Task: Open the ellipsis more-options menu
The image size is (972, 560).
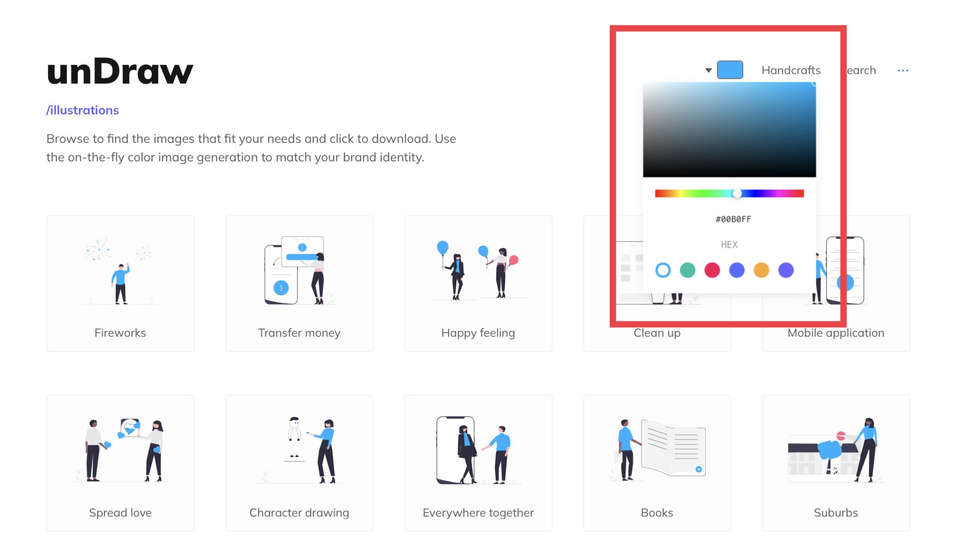Action: point(903,70)
